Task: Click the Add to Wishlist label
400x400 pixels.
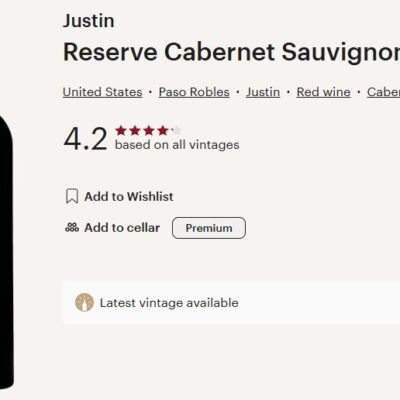Action: 129,196
